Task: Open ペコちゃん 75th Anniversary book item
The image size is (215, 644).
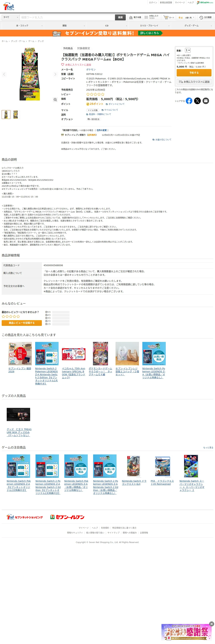Action: tap(74, 373)
